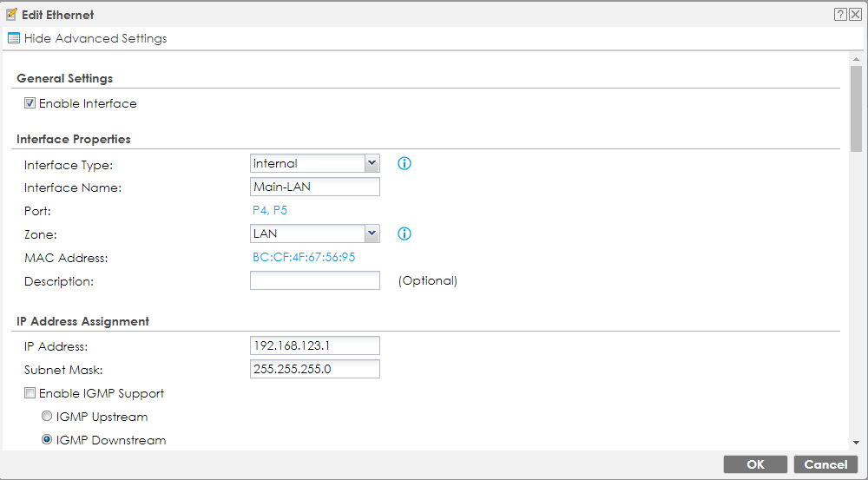868x480 pixels.
Task: Click the help question mark icon
Action: [x=840, y=15]
